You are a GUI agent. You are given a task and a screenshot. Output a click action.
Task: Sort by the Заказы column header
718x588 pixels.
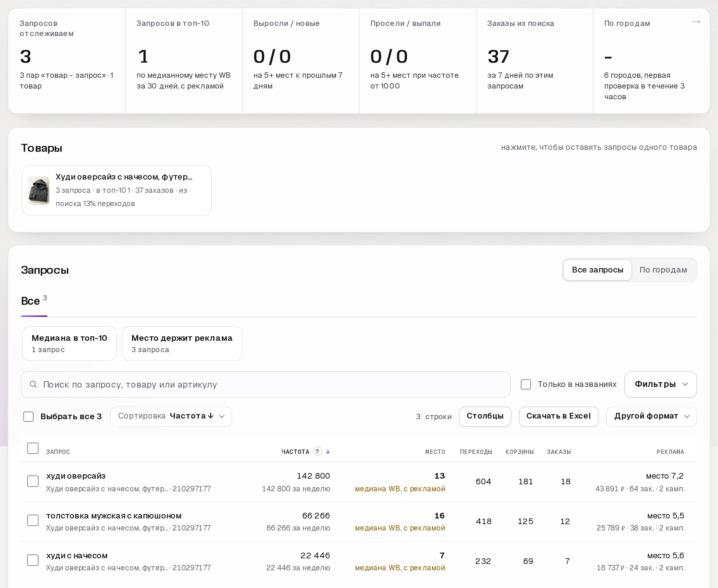click(558, 451)
